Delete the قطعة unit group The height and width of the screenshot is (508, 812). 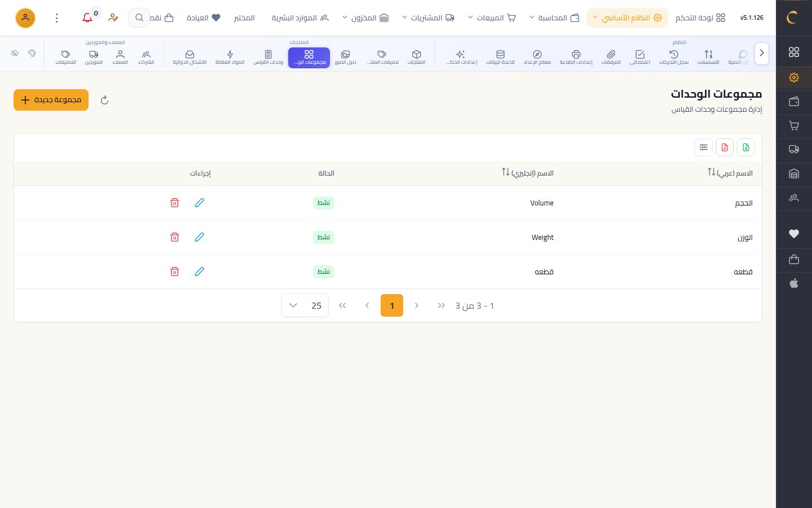tap(175, 271)
